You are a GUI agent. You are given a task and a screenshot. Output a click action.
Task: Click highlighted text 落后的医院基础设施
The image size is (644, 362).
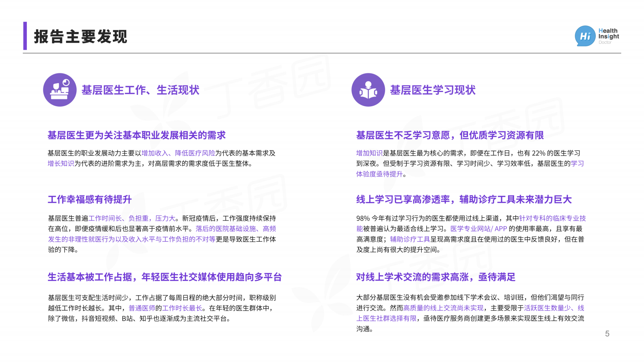point(226,229)
